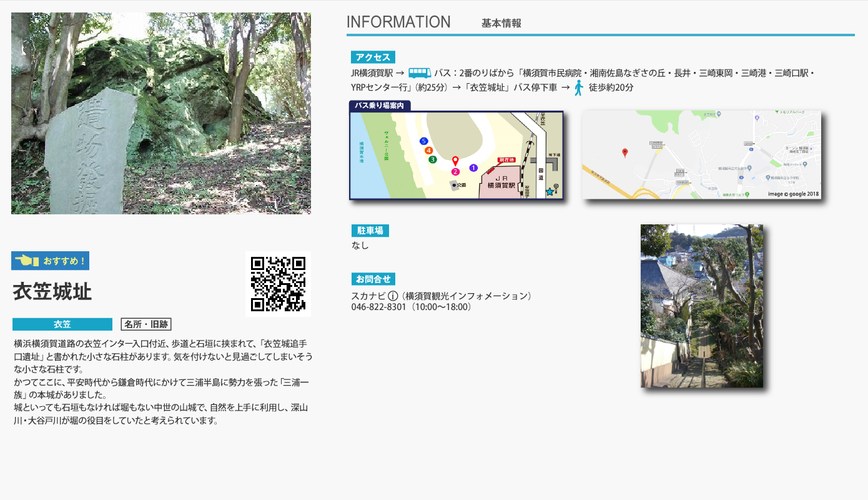
Task: Click the 現在地 label on bus map
Action: coord(507,161)
